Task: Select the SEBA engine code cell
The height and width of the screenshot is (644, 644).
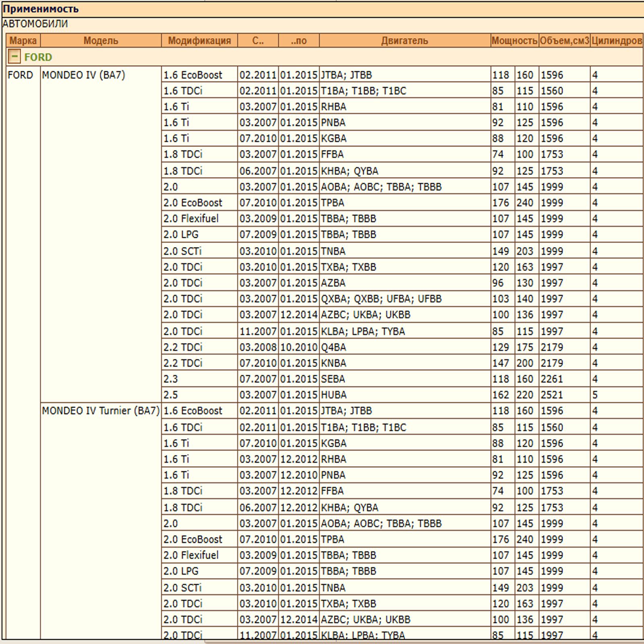Action: tap(333, 379)
